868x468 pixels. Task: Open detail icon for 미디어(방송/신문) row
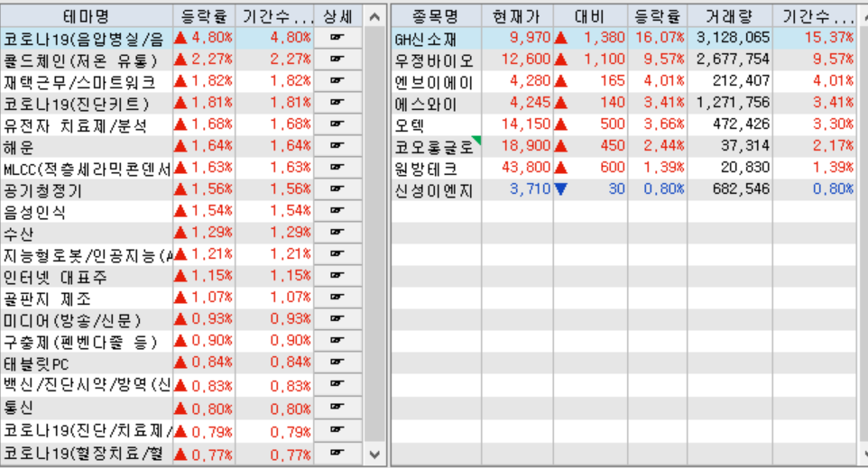pyautogui.click(x=337, y=318)
